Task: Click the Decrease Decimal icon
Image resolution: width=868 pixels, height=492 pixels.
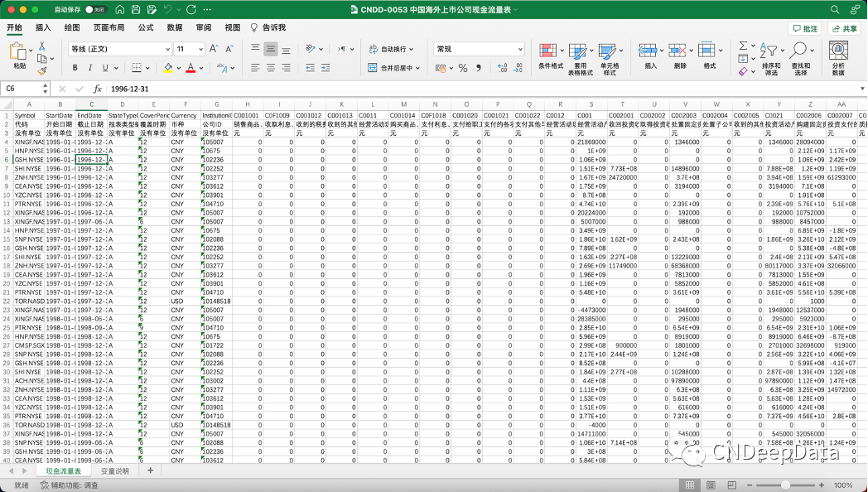Action: pos(518,68)
